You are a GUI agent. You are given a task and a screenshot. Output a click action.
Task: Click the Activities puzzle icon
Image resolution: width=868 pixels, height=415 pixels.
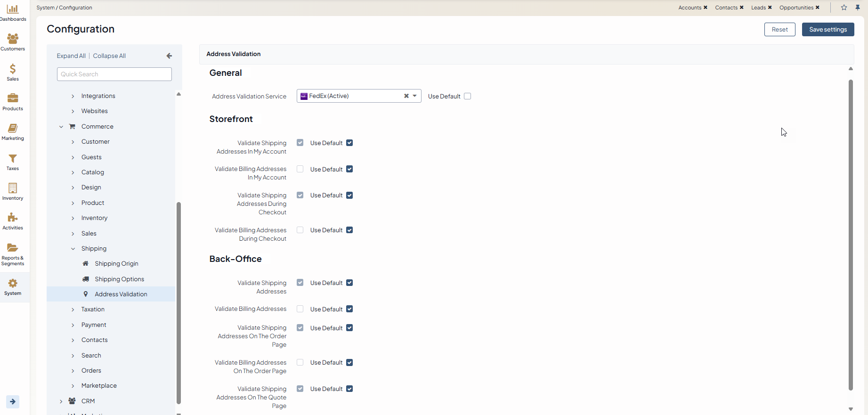coord(13,218)
